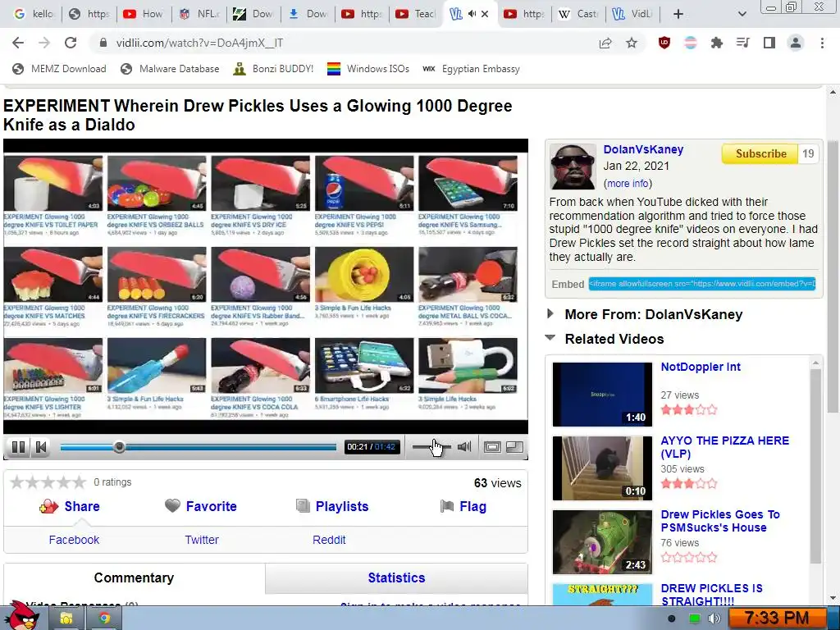Image resolution: width=840 pixels, height=630 pixels.
Task: Open the Extensions puzzle icon
Action: coord(716,43)
